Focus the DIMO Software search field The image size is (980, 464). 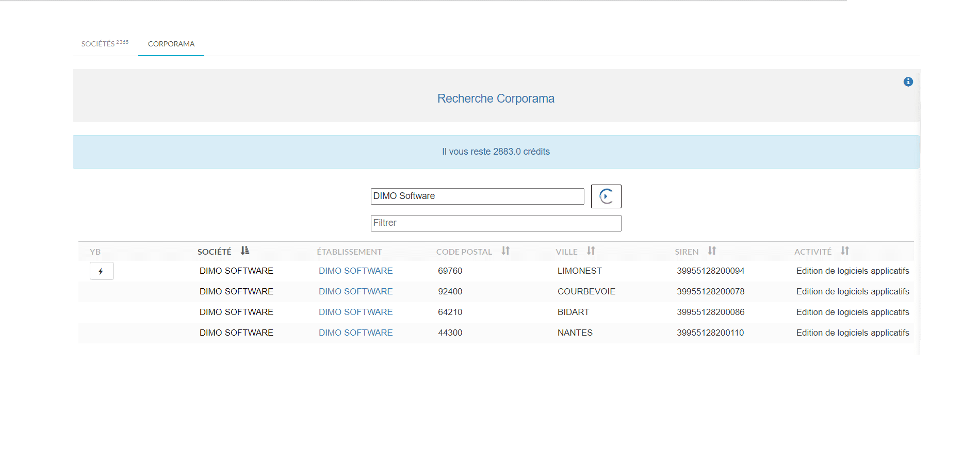477,196
